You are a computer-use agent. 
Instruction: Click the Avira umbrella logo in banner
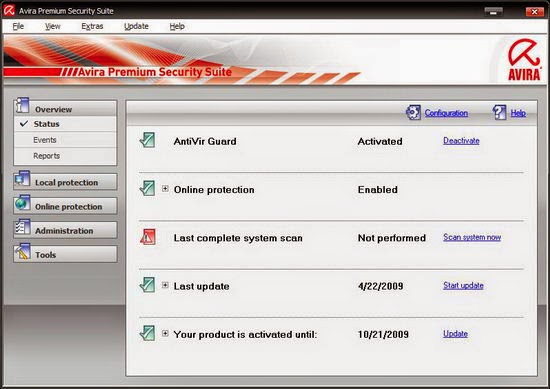point(524,60)
